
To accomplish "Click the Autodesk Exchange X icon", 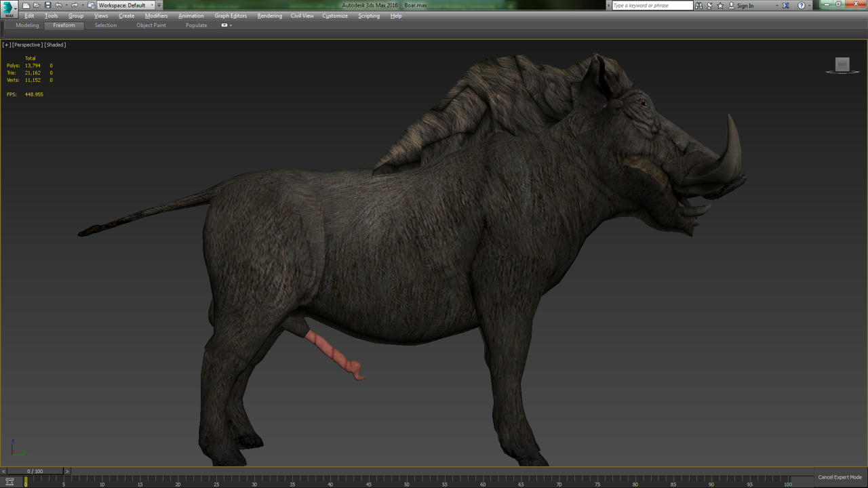I will point(785,5).
